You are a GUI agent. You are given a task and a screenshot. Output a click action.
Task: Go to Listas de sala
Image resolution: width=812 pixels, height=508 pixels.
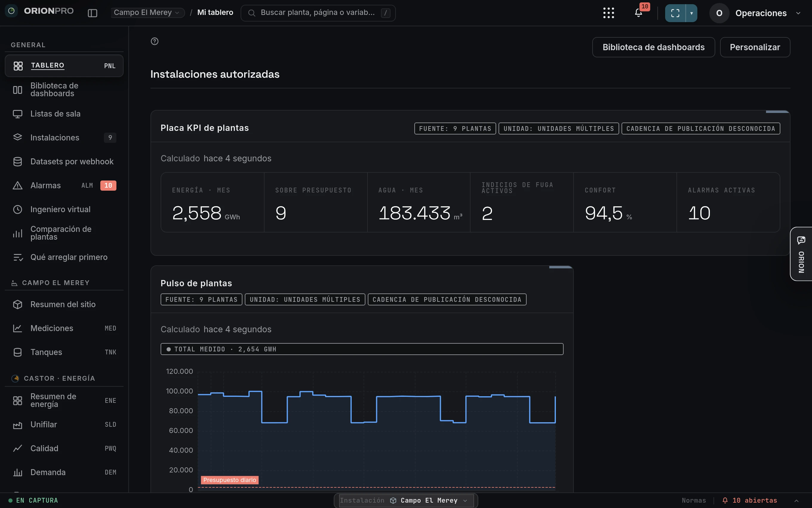tap(64, 114)
